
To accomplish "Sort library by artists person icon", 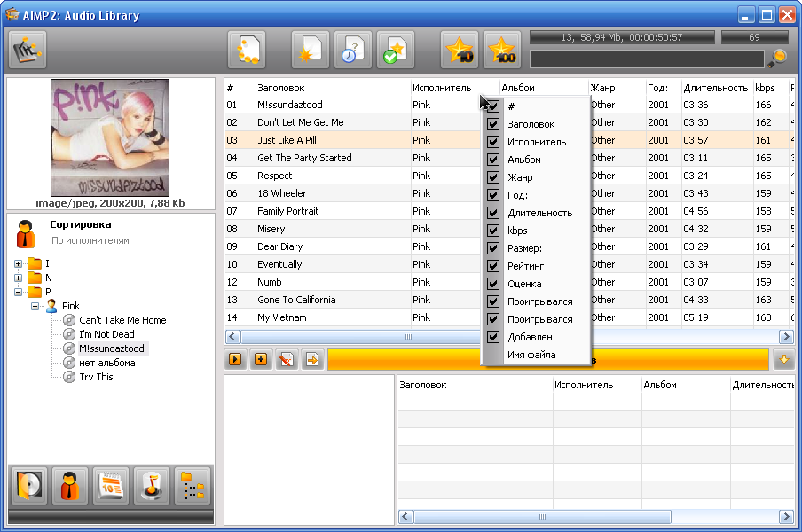I will [70, 486].
